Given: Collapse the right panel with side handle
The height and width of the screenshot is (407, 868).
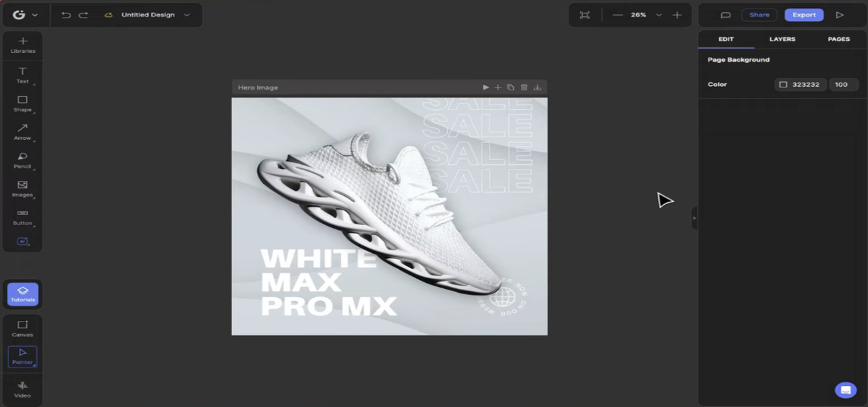Looking at the screenshot, I should [694, 218].
